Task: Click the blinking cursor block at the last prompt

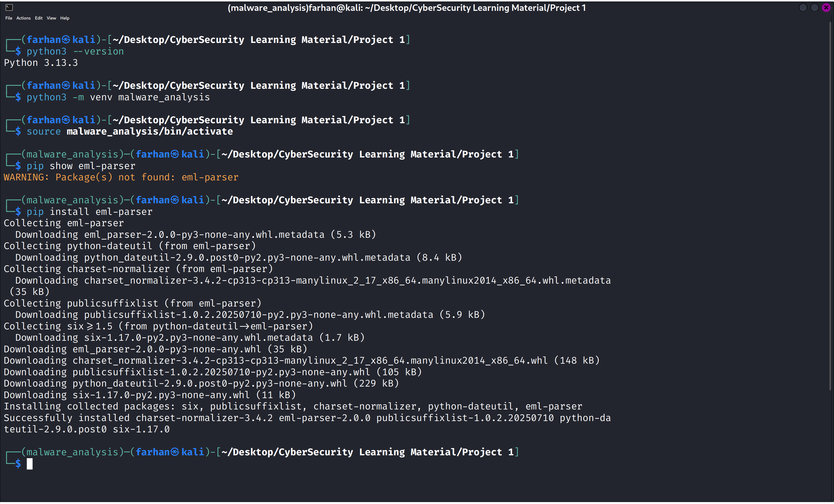Action: 30,464
